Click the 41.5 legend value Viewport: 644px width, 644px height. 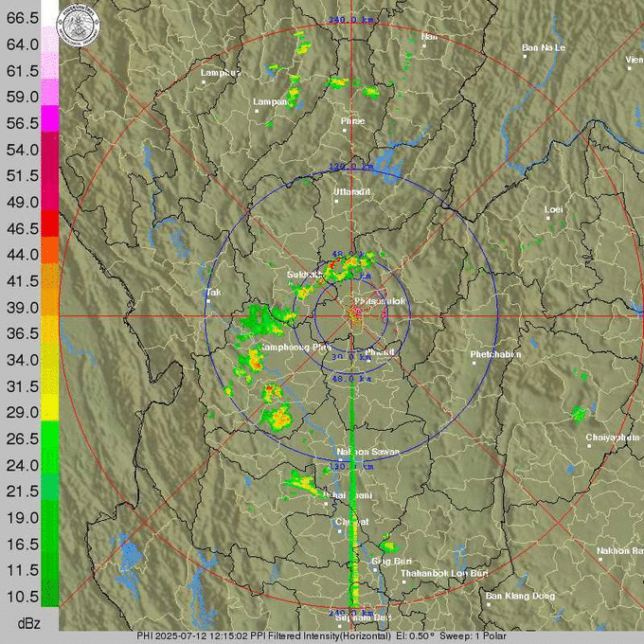(x=23, y=281)
